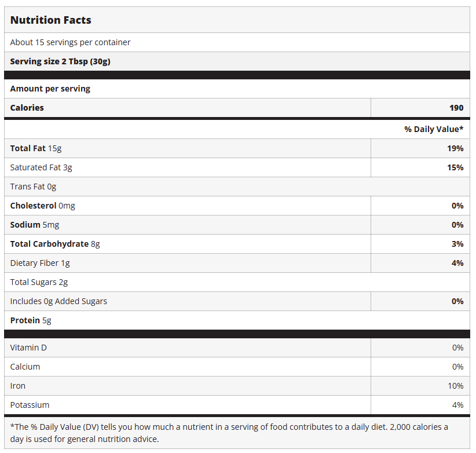The width and height of the screenshot is (476, 453).
Task: Click the Includes 0g Added Sugars label
Action: (58, 301)
